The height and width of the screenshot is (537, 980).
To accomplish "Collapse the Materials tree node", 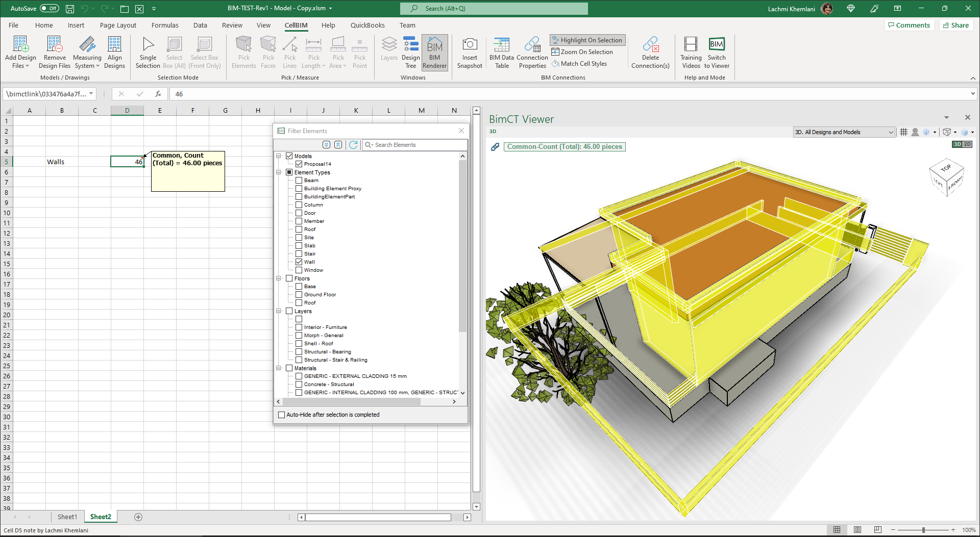I will click(279, 368).
